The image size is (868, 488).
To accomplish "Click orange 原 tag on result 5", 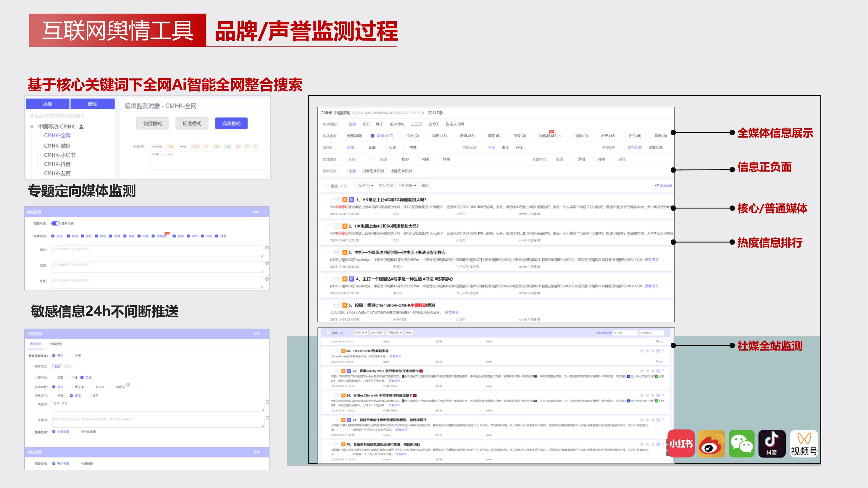I will pyautogui.click(x=345, y=306).
